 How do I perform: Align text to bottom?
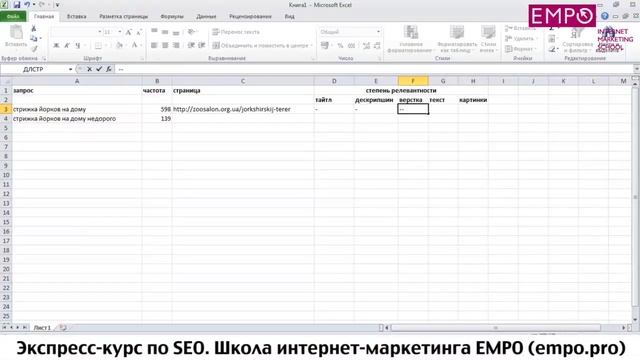coord(176,32)
